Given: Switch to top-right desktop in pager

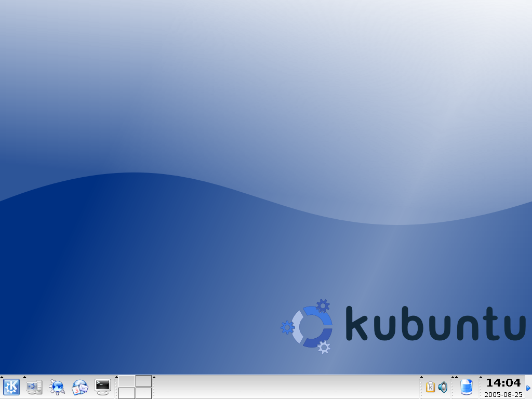Looking at the screenshot, I should (x=143, y=381).
